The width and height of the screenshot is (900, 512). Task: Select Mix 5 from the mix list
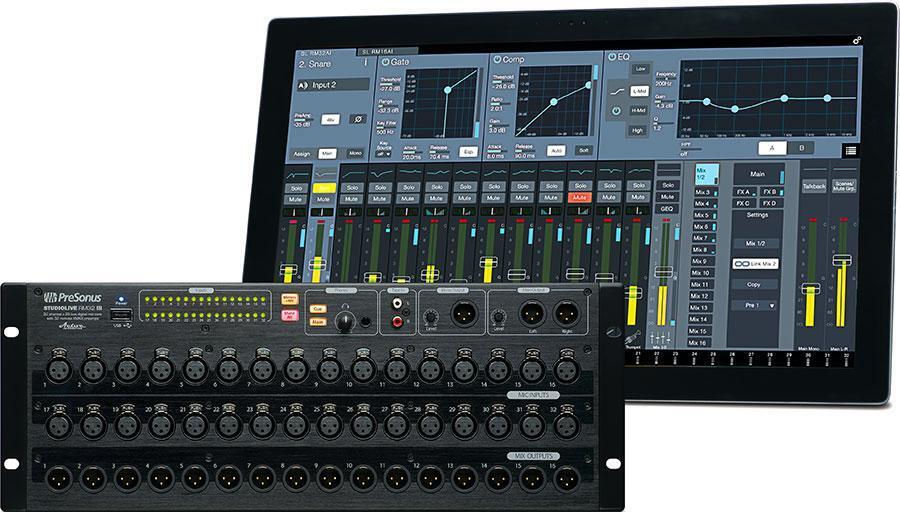pyautogui.click(x=703, y=215)
